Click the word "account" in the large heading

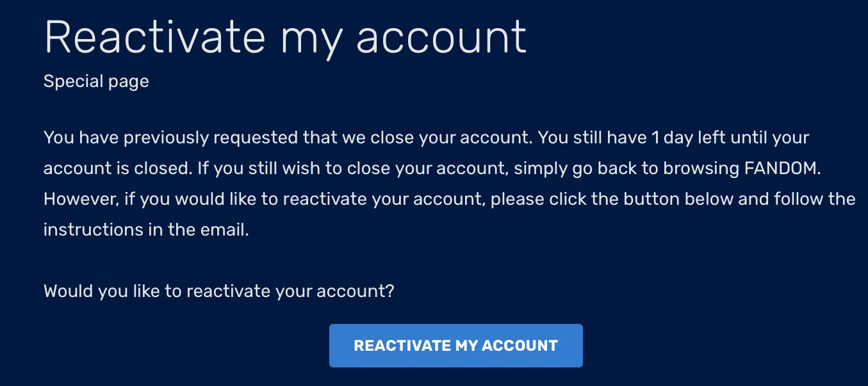coord(441,36)
